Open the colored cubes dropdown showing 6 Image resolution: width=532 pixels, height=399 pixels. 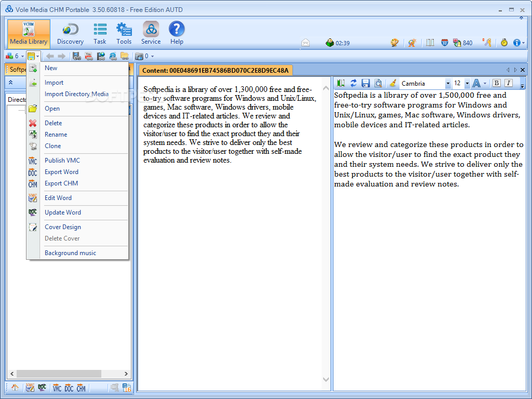coord(15,56)
